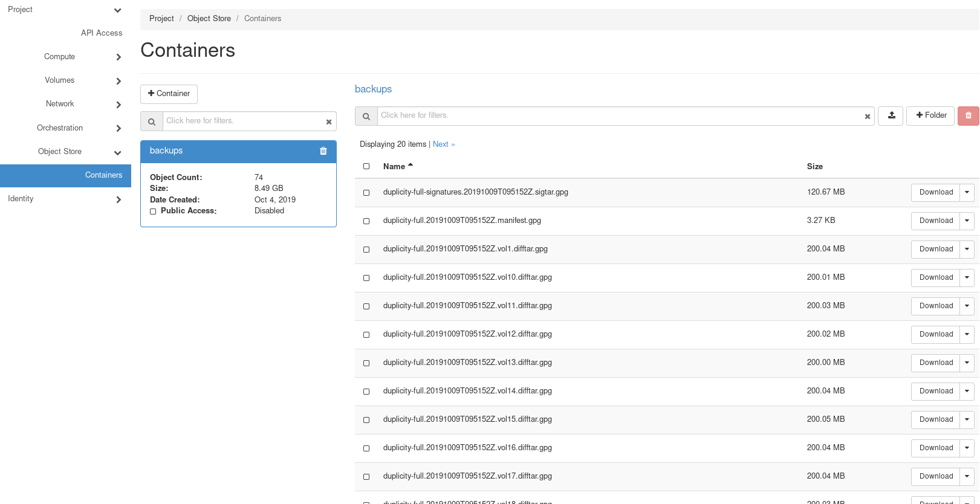Select the backups container panel header
Viewport: 980px width, 504px height.
click(238, 152)
